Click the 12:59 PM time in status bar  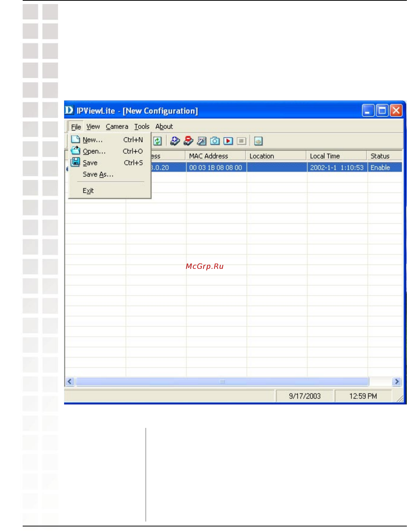pyautogui.click(x=363, y=396)
